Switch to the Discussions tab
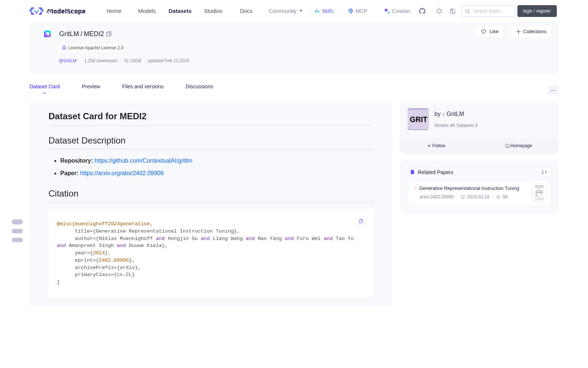 point(199,86)
